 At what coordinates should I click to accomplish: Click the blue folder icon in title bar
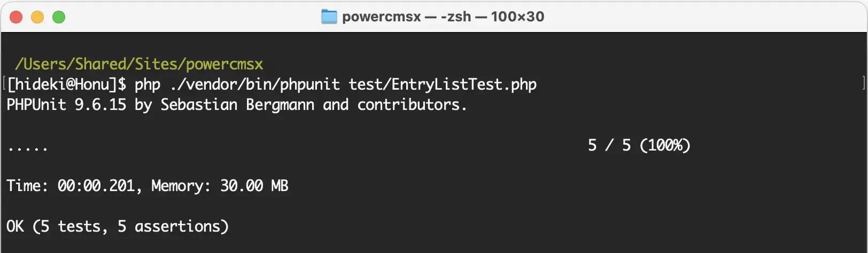(x=329, y=17)
